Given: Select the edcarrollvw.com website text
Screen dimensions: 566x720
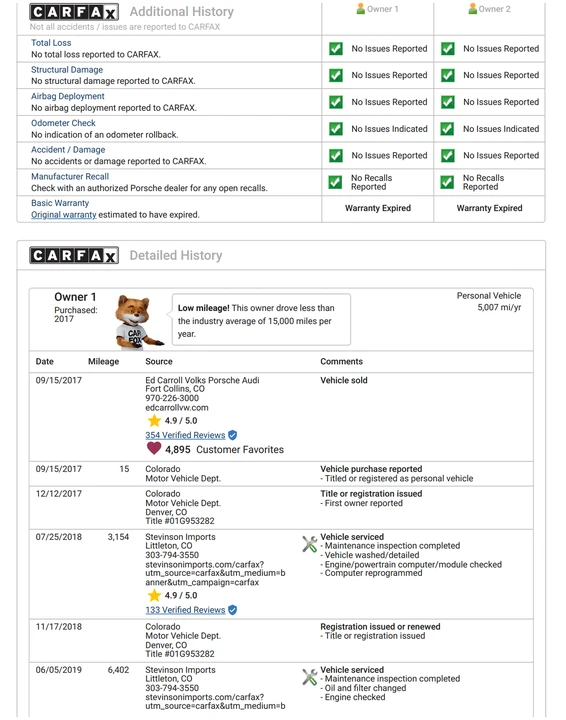Looking at the screenshot, I should [177, 408].
